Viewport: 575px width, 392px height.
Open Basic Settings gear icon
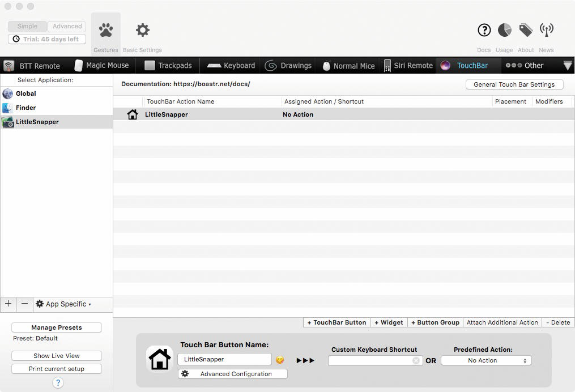(142, 30)
